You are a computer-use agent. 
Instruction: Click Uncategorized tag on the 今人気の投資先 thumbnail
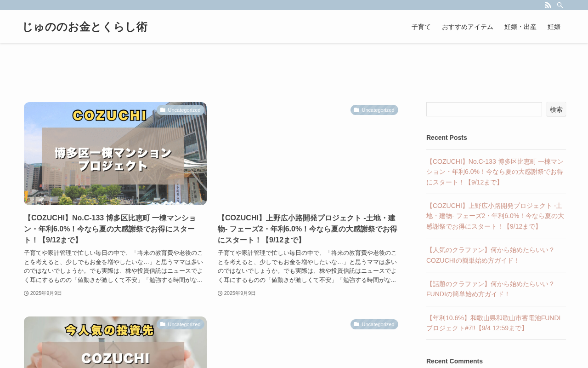click(181, 324)
